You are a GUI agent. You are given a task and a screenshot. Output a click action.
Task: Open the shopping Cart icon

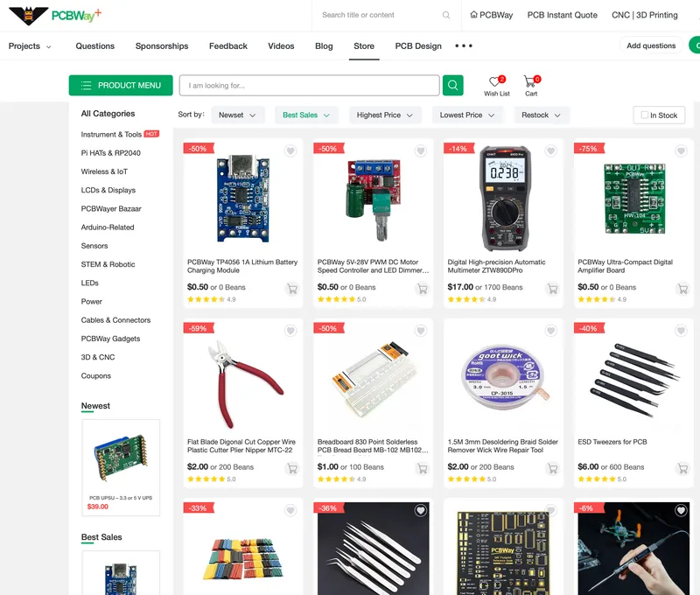(x=530, y=83)
